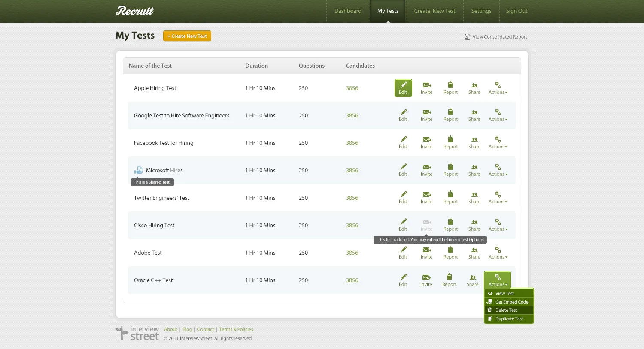Image resolution: width=644 pixels, height=349 pixels.
Task: Open the Terms & Policies footer link
Action: (x=236, y=329)
